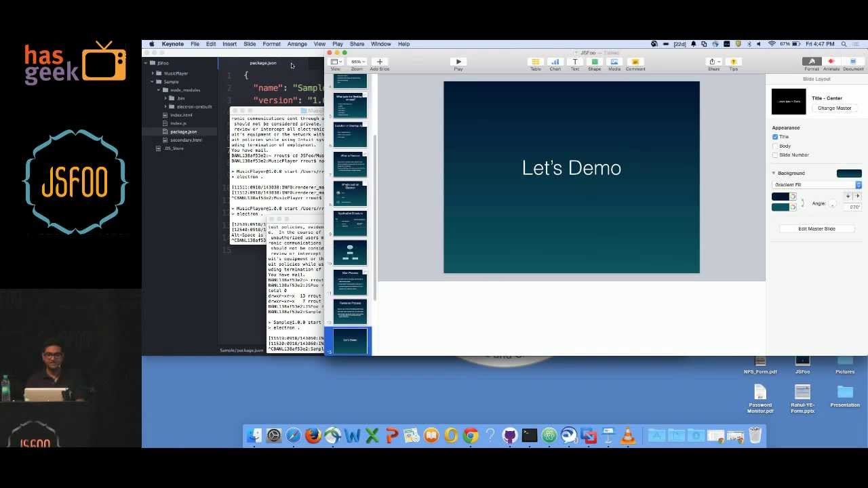Screen dimensions: 868x488
Task: Collapse the node_modules folder in sidebar
Action: point(159,90)
